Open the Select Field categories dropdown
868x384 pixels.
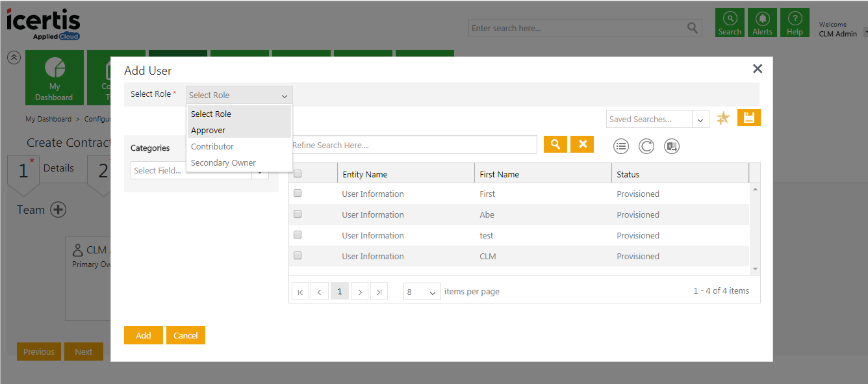point(199,171)
